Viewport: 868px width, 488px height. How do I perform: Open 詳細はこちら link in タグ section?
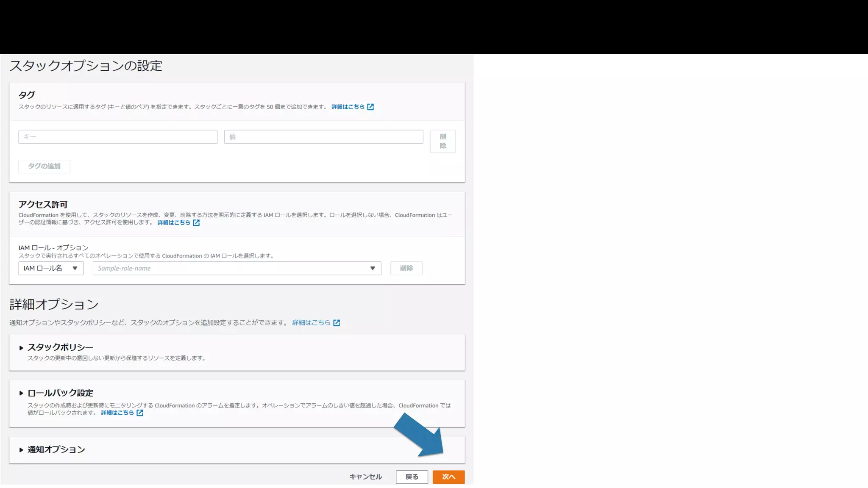[348, 107]
